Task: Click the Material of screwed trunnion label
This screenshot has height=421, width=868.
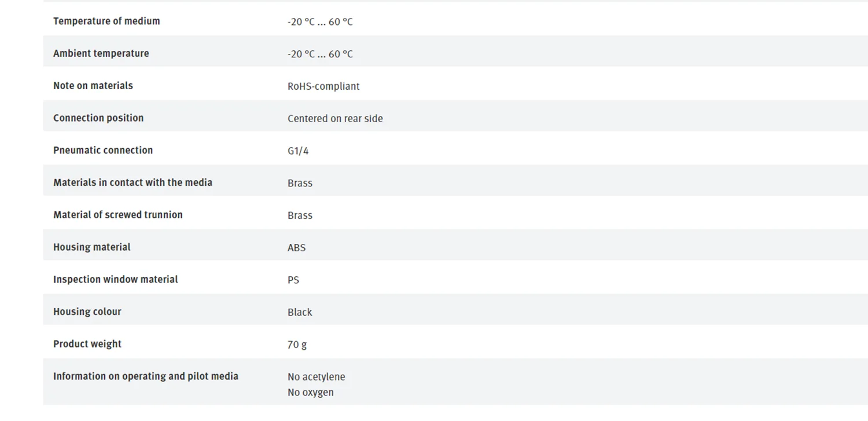Action: pyautogui.click(x=118, y=215)
